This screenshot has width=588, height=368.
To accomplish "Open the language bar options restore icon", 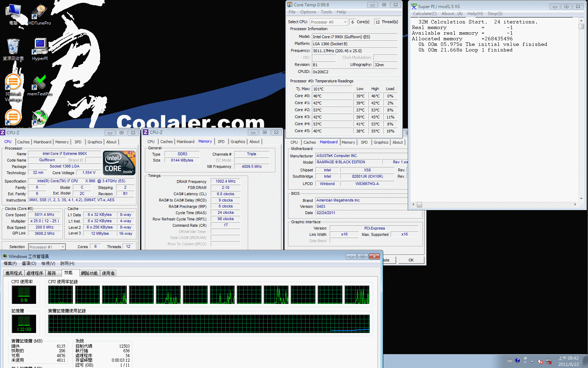I will 525,359.
